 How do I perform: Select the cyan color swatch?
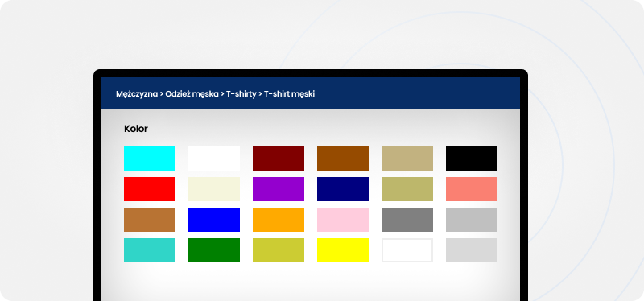150,159
